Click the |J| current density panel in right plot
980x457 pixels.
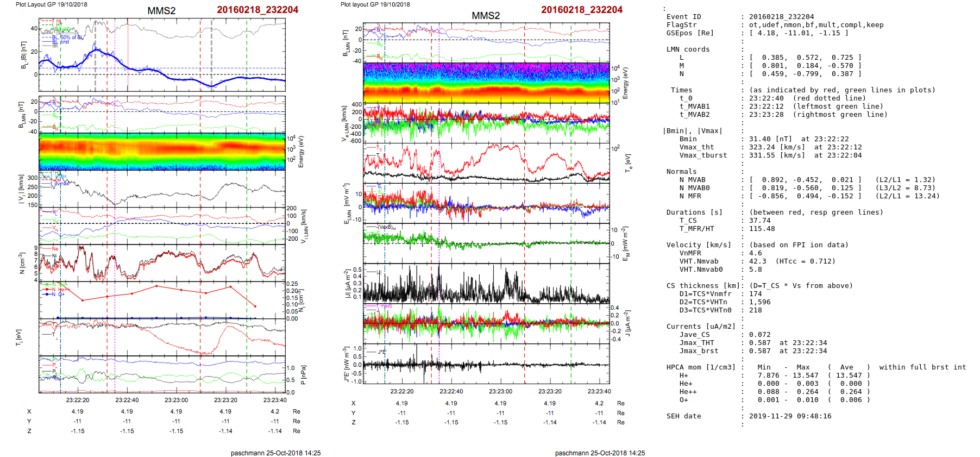486,283
